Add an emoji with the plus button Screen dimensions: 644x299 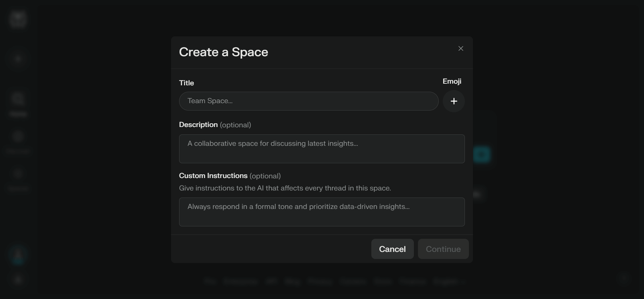click(454, 101)
